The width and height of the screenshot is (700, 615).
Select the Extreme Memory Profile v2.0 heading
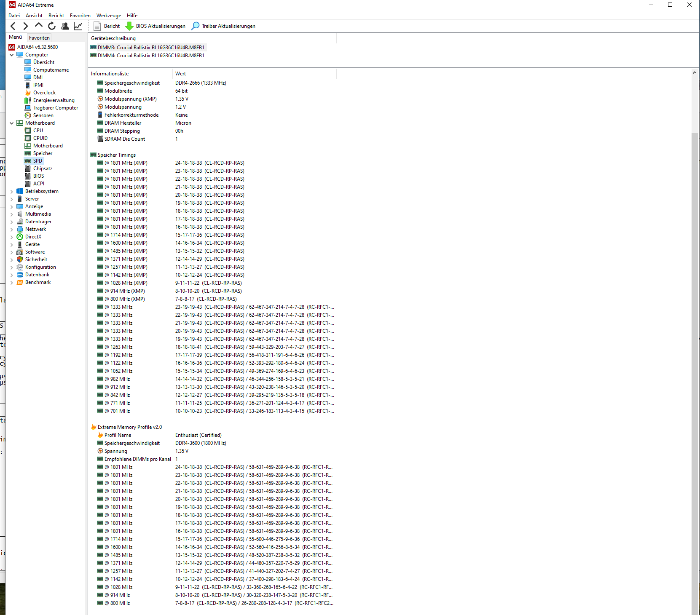point(129,427)
